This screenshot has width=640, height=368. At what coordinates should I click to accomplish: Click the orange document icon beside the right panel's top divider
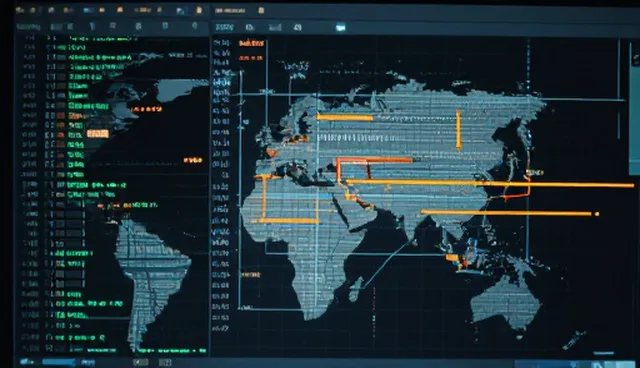199,10
